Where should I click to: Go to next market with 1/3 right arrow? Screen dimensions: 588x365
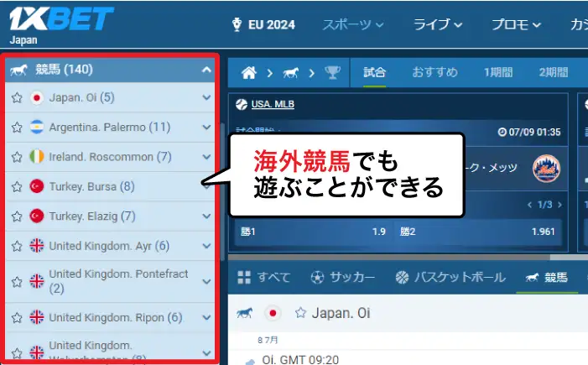[559, 205]
